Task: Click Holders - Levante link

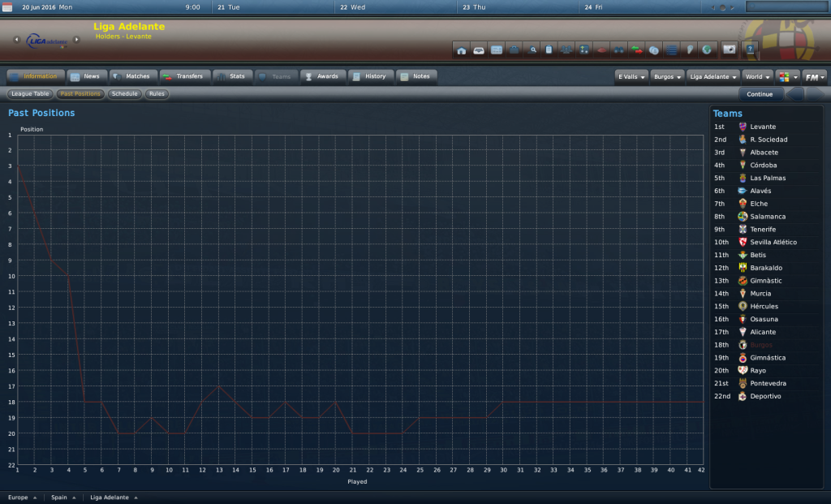Action: click(123, 37)
